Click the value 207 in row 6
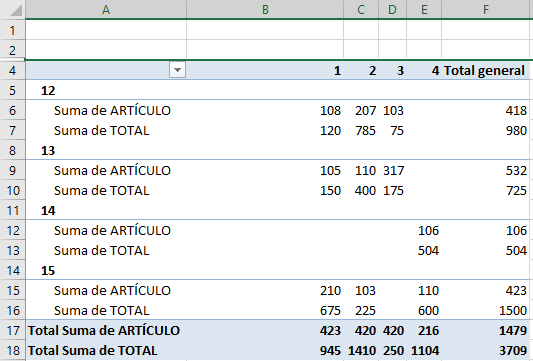533x361 pixels. [x=365, y=110]
